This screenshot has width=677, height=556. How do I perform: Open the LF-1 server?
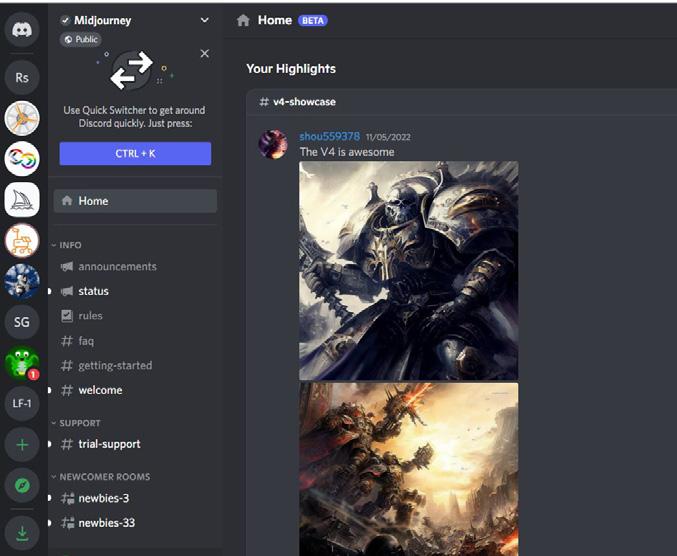click(x=22, y=404)
